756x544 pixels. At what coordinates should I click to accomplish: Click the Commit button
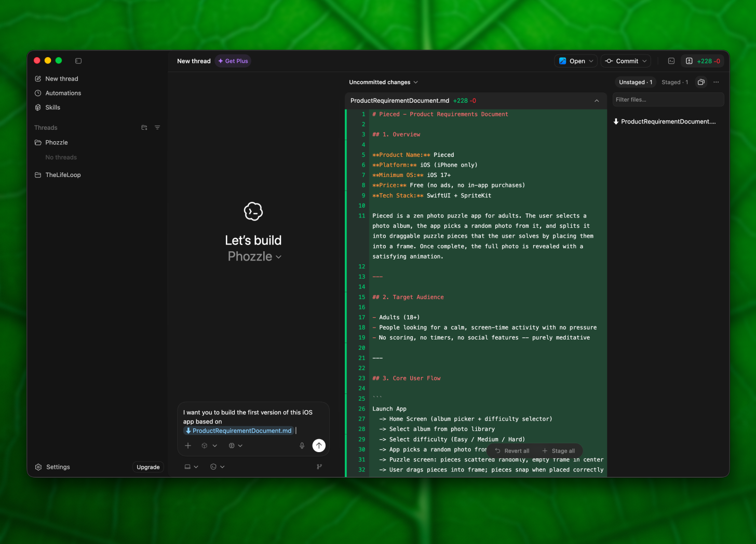(x=622, y=61)
